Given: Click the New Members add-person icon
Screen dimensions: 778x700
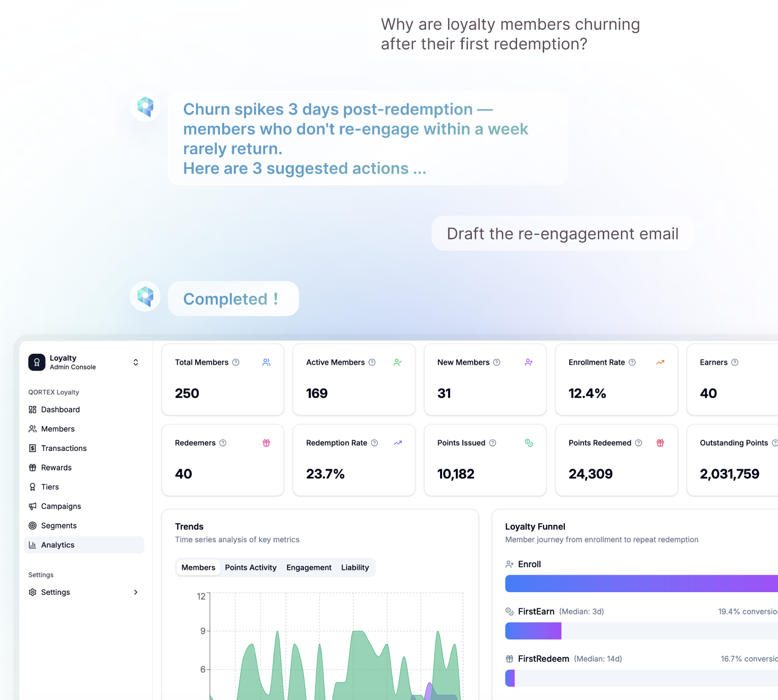Looking at the screenshot, I should (x=529, y=362).
